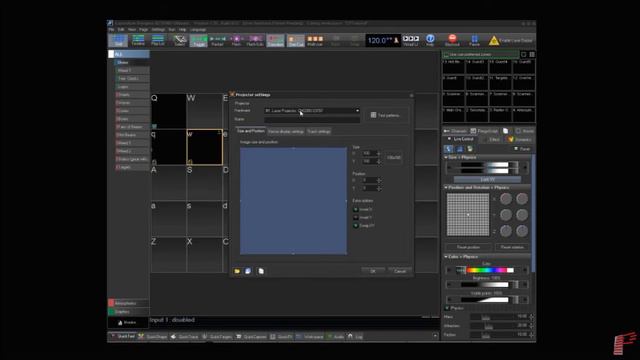The width and height of the screenshot is (640, 360).
Task: Select the highlighted cue cell w in grid
Action: point(204,147)
